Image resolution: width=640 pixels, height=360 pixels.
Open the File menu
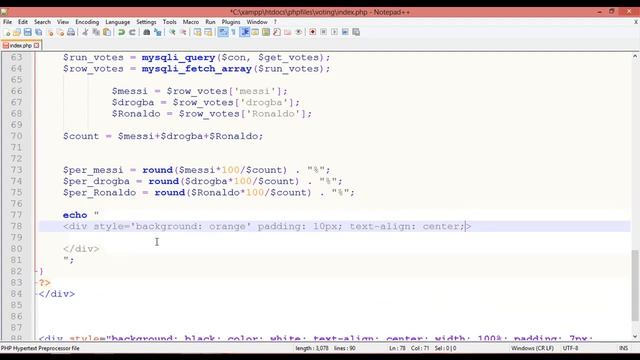click(7, 22)
